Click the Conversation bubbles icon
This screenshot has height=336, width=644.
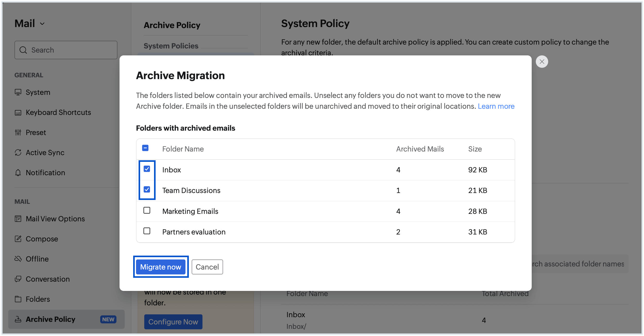pos(18,279)
